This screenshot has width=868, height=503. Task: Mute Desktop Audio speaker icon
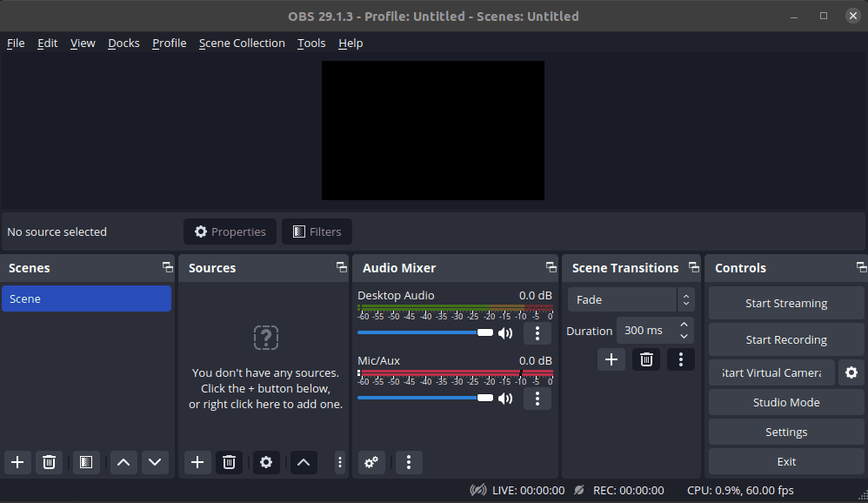click(505, 332)
